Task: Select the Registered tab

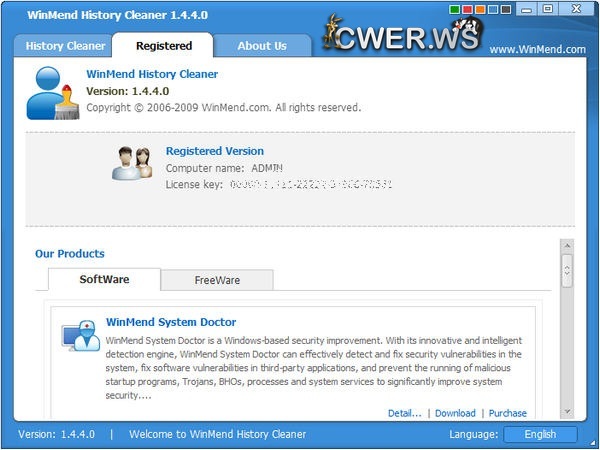Action: 163,46
